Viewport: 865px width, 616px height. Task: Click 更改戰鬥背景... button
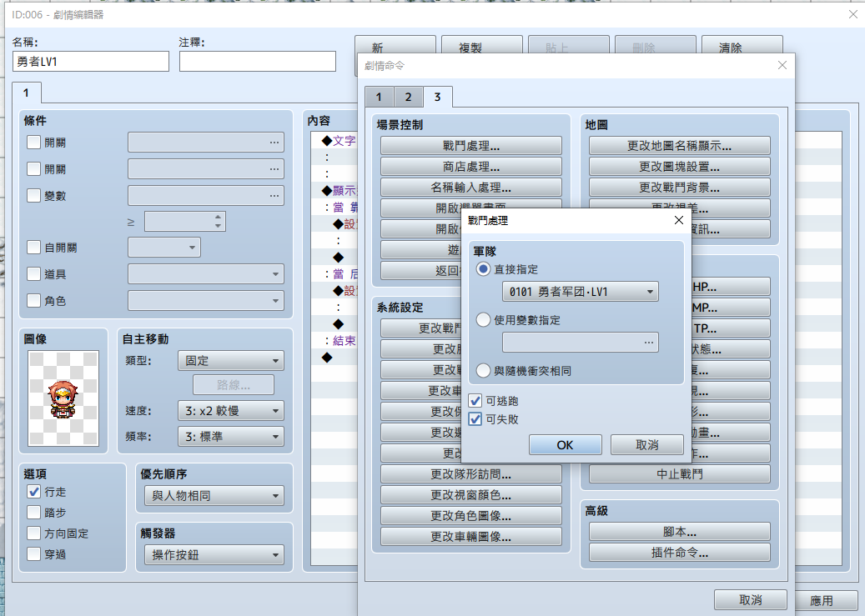pos(680,188)
